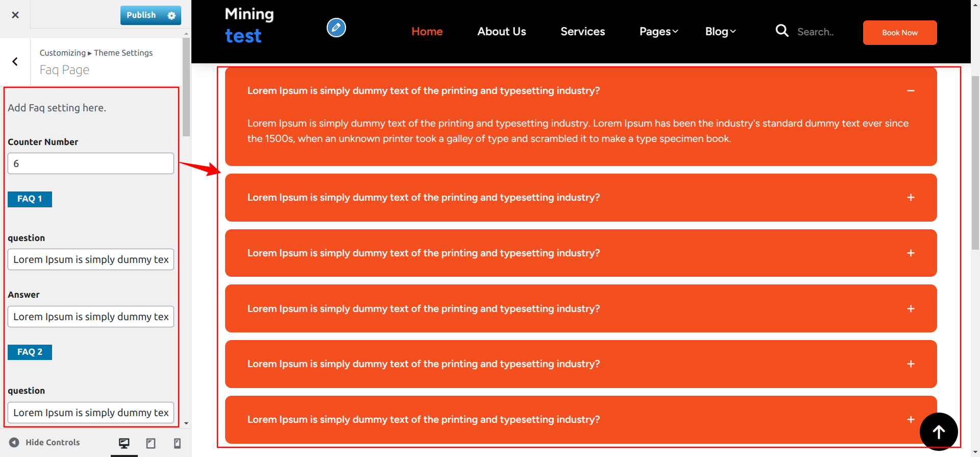The width and height of the screenshot is (980, 457).
Task: Open the About Us menu item
Action: click(501, 32)
